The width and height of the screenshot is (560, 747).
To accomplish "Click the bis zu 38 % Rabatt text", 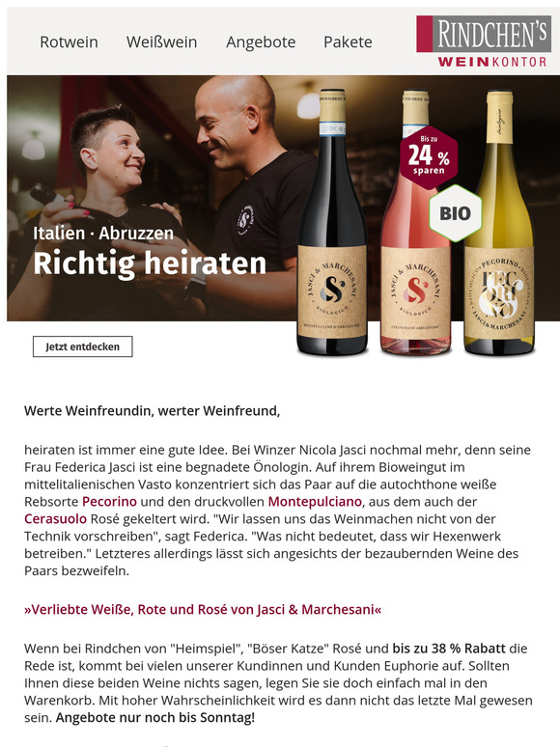I will point(449,649).
